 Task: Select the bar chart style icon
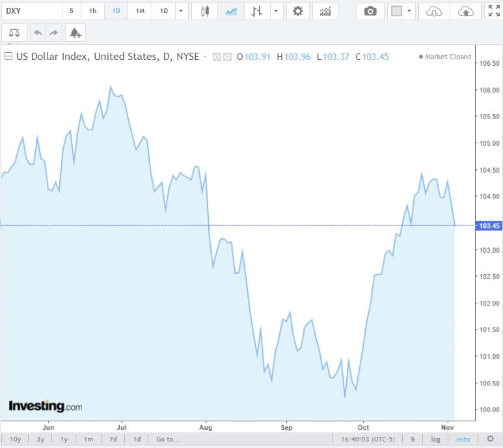(x=257, y=11)
